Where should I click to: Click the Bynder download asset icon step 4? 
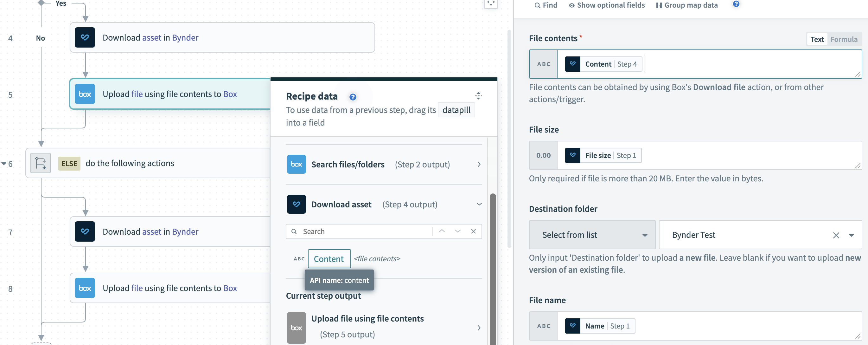pyautogui.click(x=84, y=37)
